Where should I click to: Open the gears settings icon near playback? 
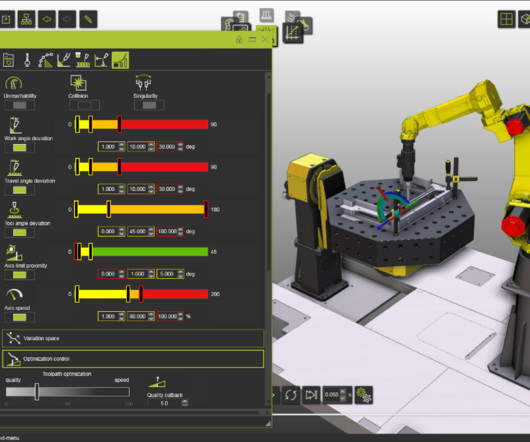pyautogui.click(x=364, y=395)
